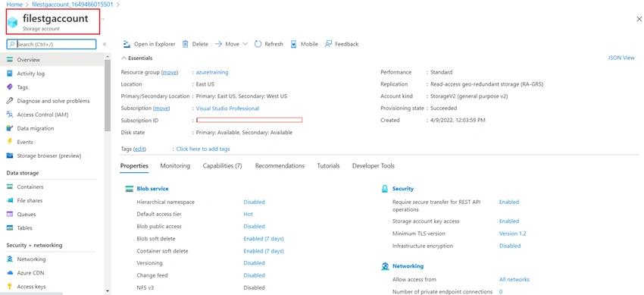The image size is (644, 295).
Task: Click the Blob service heading link
Action: point(152,189)
